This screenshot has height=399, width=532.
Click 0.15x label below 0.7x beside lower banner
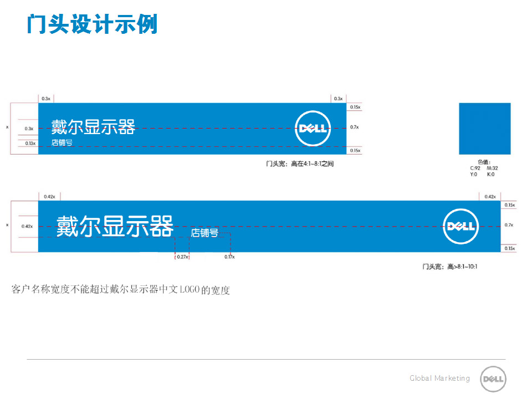click(510, 248)
